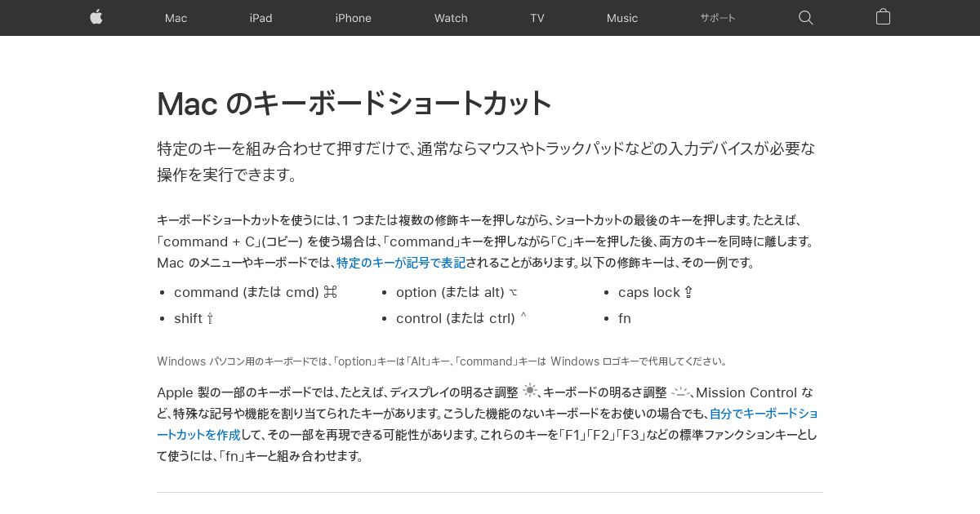The width and height of the screenshot is (980, 514).
Task: Follow the 特定のキーが記号で表記 link
Action: coord(401,263)
